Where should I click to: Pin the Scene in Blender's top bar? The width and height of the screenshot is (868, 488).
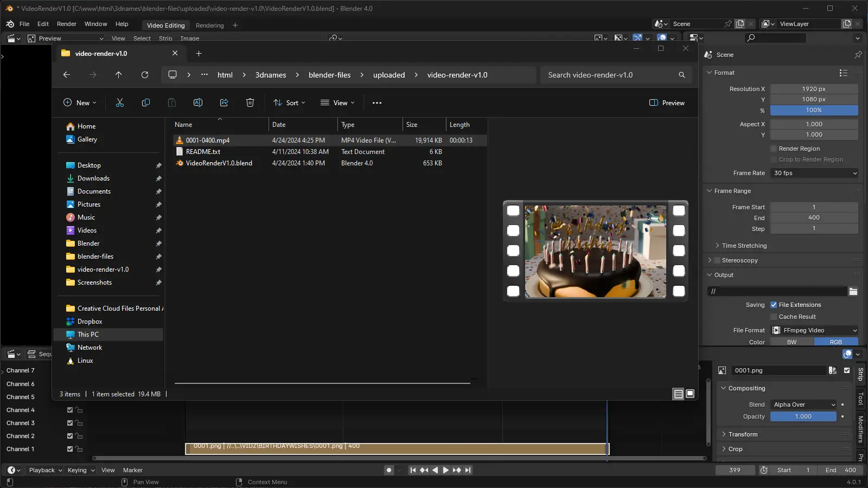[728, 24]
